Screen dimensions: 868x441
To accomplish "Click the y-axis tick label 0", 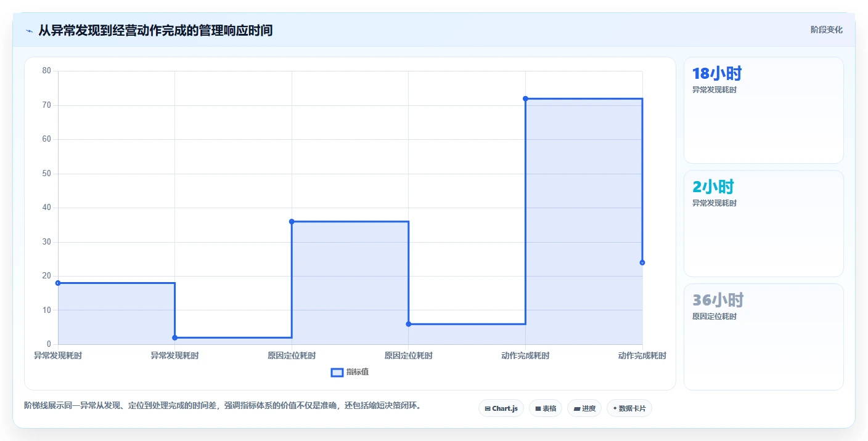I will pos(49,344).
